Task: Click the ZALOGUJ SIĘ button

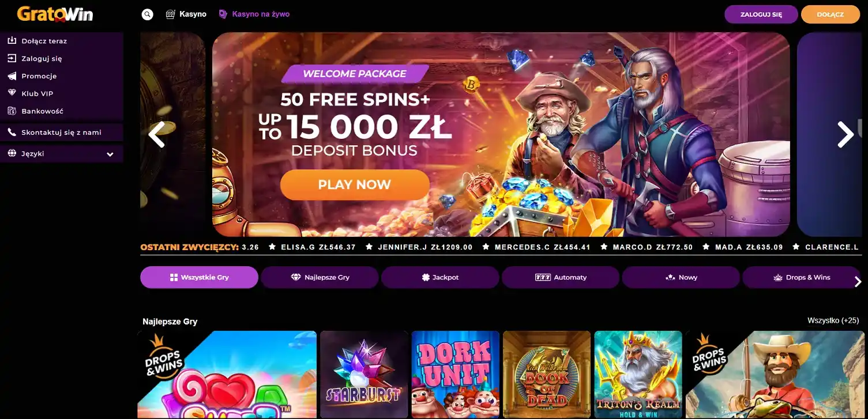Action: 761,14
